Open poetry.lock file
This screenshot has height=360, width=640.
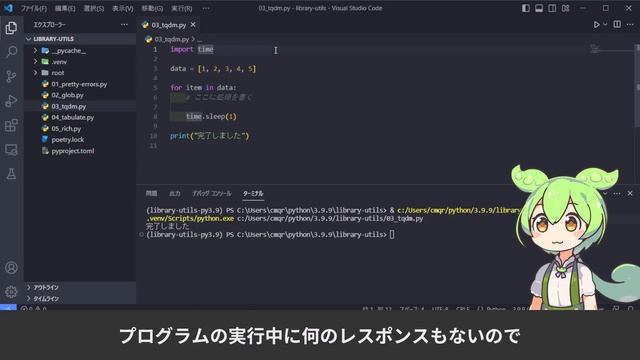(x=80, y=140)
